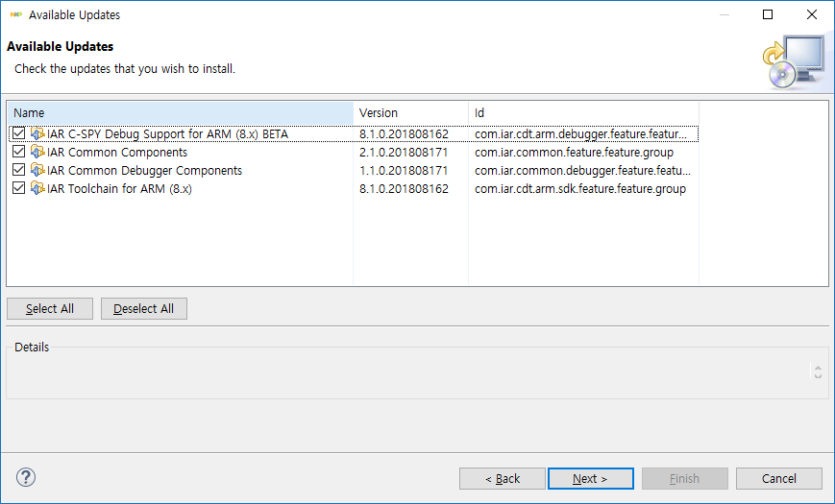The height and width of the screenshot is (504, 835).
Task: Click the help question mark icon
Action: (x=26, y=477)
